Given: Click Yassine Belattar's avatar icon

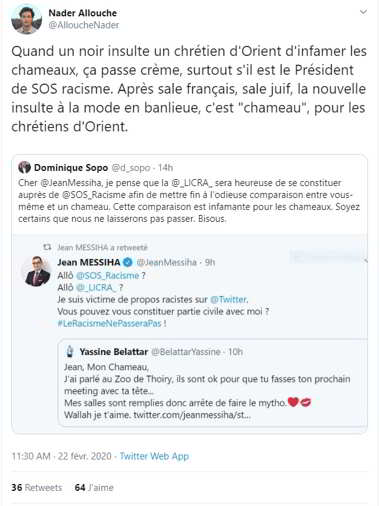Looking at the screenshot, I should [70, 351].
